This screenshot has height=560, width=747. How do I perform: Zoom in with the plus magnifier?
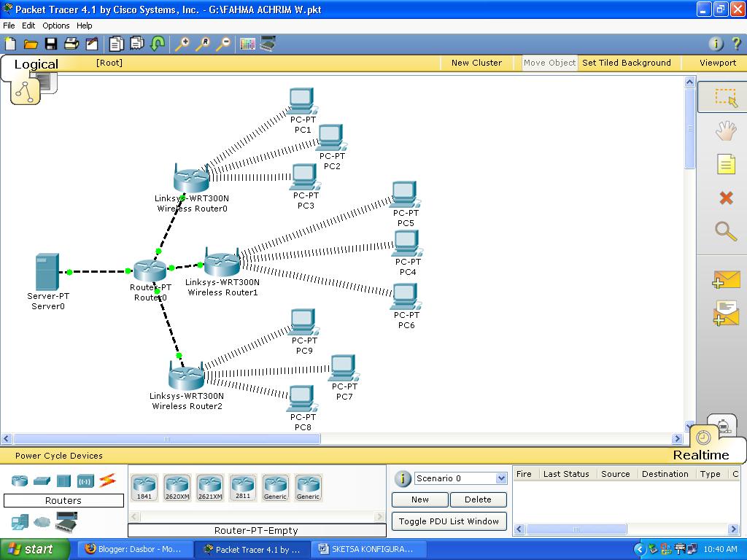tap(182, 44)
